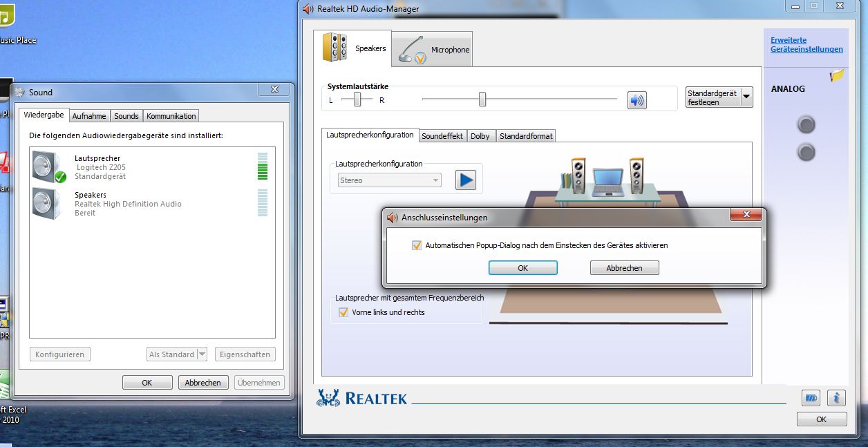Expand the Als Standard dropdown arrow
Viewport: 868px width, 447px height.
(x=202, y=354)
